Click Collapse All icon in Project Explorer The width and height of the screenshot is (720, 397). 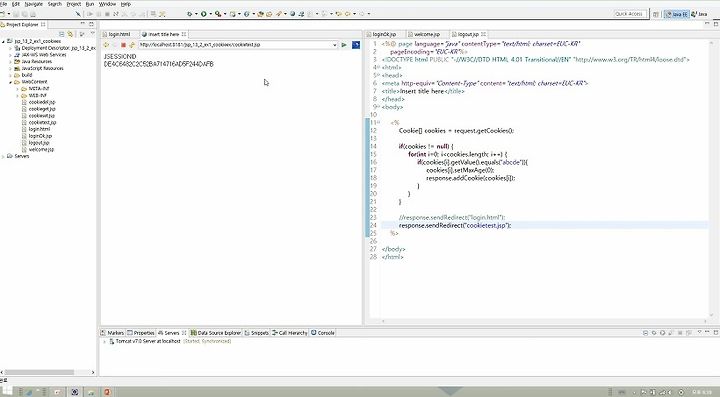tap(62, 34)
